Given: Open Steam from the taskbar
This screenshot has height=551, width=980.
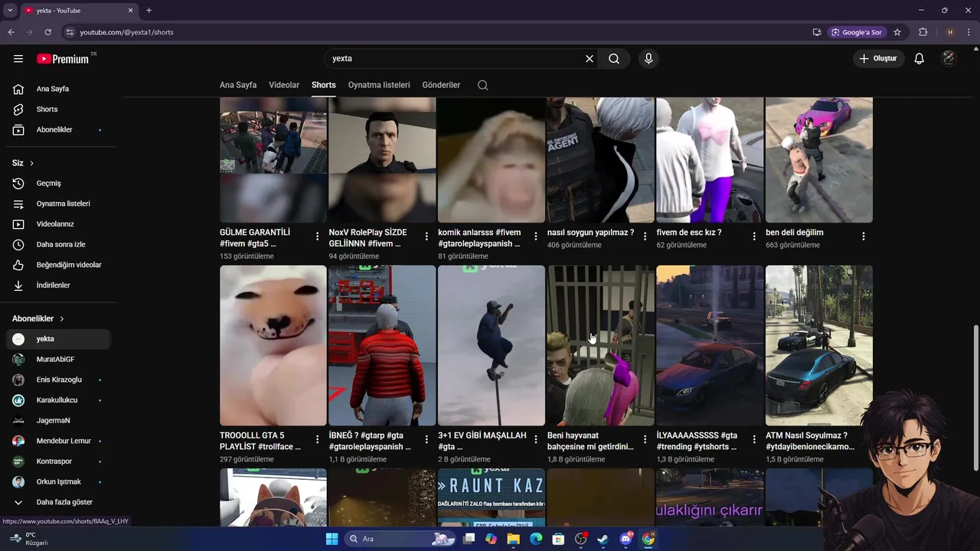Looking at the screenshot, I should (x=603, y=539).
